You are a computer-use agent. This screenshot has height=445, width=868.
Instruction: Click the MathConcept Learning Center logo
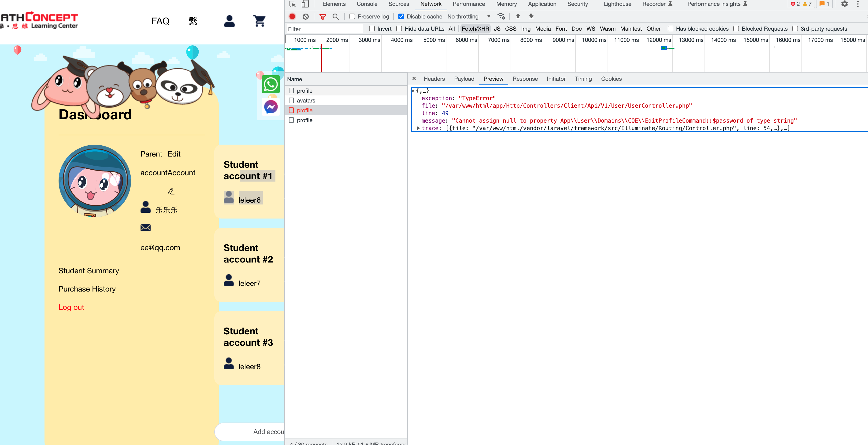tap(39, 20)
